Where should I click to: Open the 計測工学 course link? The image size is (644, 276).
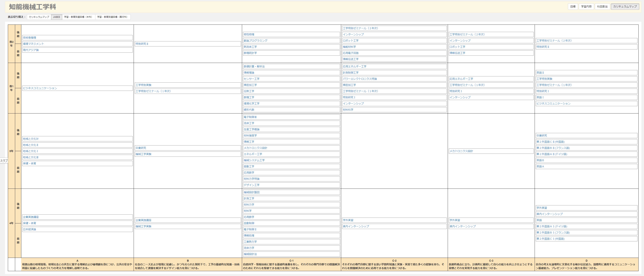tap(249, 199)
